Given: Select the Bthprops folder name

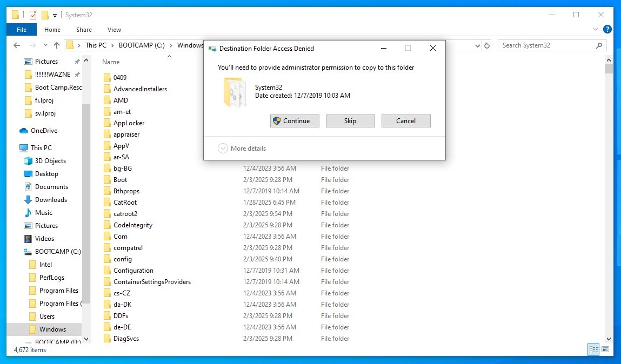Looking at the screenshot, I should tap(126, 191).
